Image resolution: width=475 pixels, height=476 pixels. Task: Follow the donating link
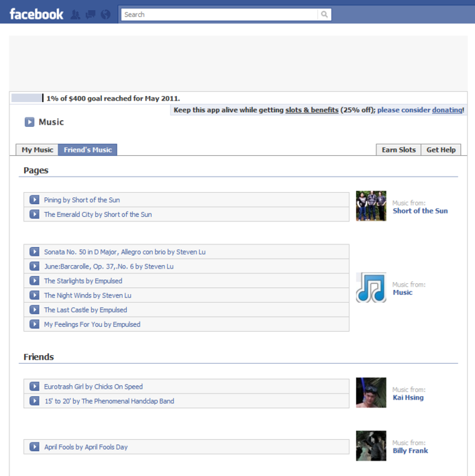pos(447,110)
